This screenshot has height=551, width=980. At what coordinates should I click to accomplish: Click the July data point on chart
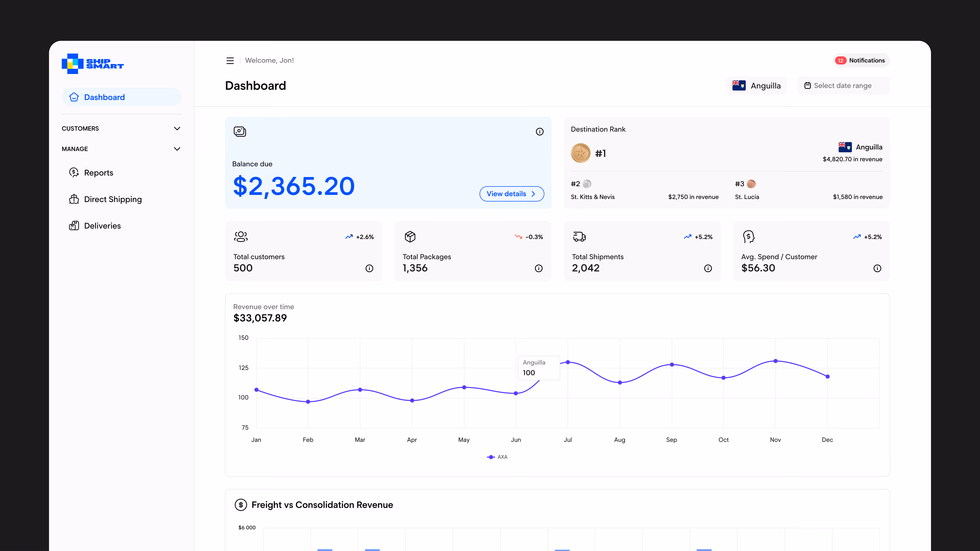[x=568, y=362]
